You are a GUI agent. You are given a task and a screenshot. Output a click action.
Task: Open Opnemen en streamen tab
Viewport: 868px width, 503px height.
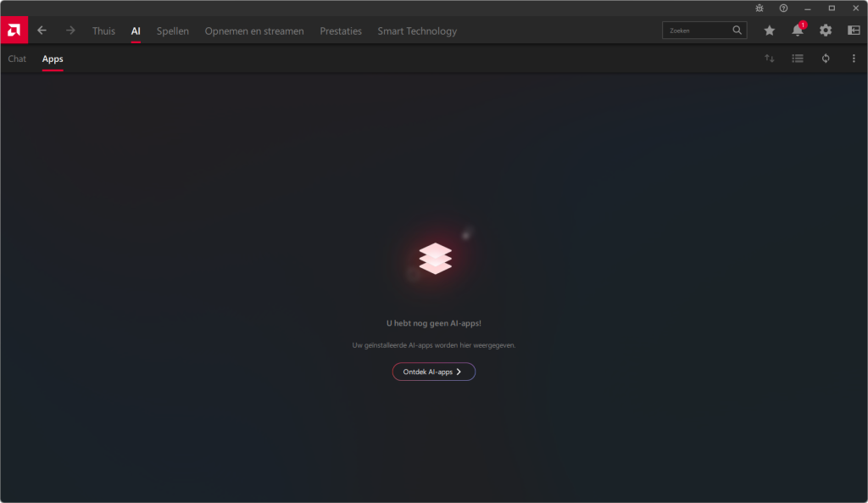tap(254, 31)
